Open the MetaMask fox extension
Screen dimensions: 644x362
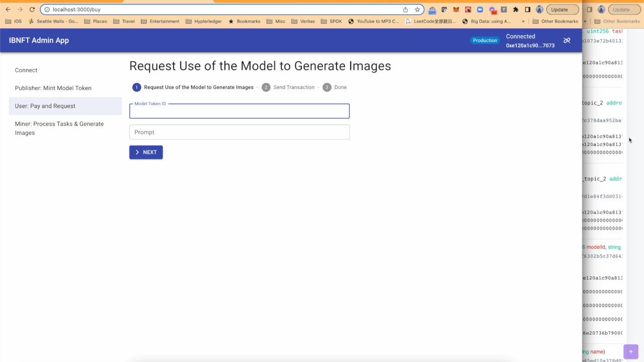[456, 10]
